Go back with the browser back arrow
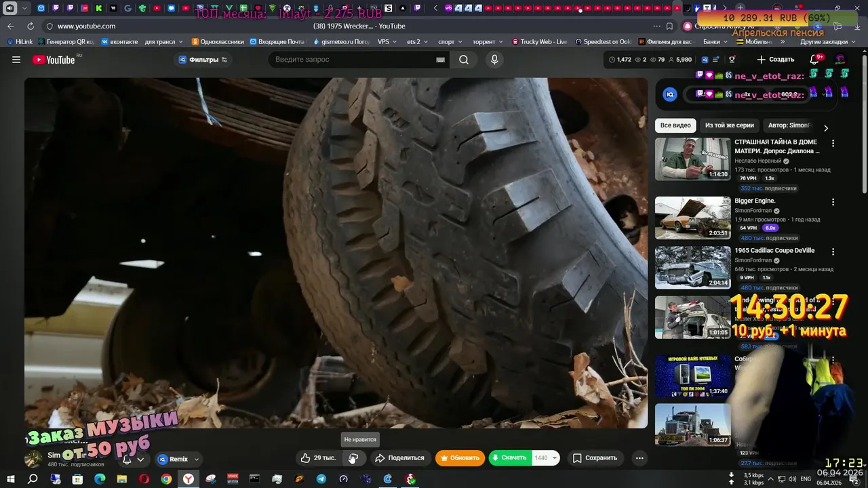 click(11, 26)
